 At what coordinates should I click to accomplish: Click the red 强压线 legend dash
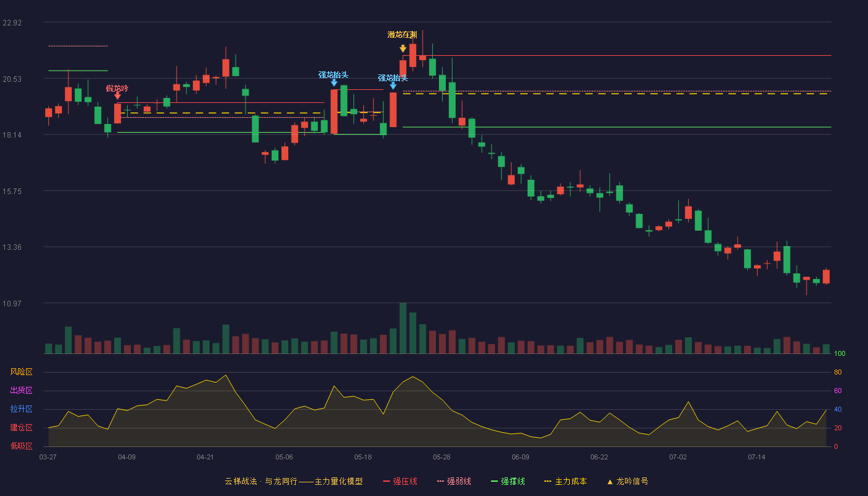click(387, 482)
